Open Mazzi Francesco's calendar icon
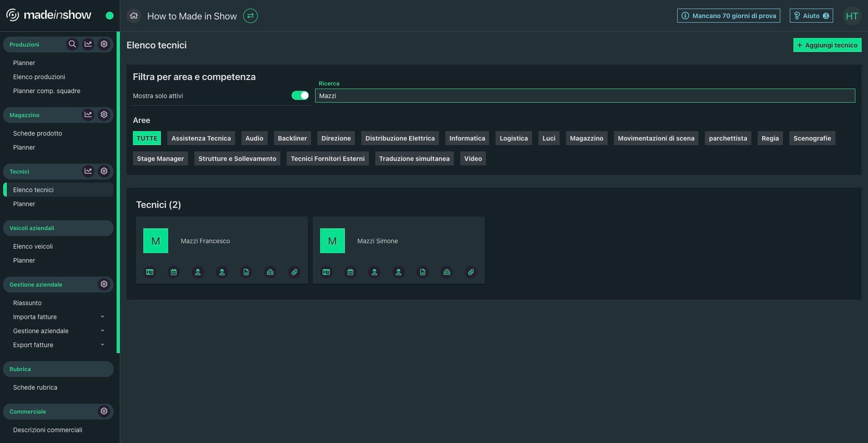This screenshot has width=868, height=443. click(x=174, y=272)
